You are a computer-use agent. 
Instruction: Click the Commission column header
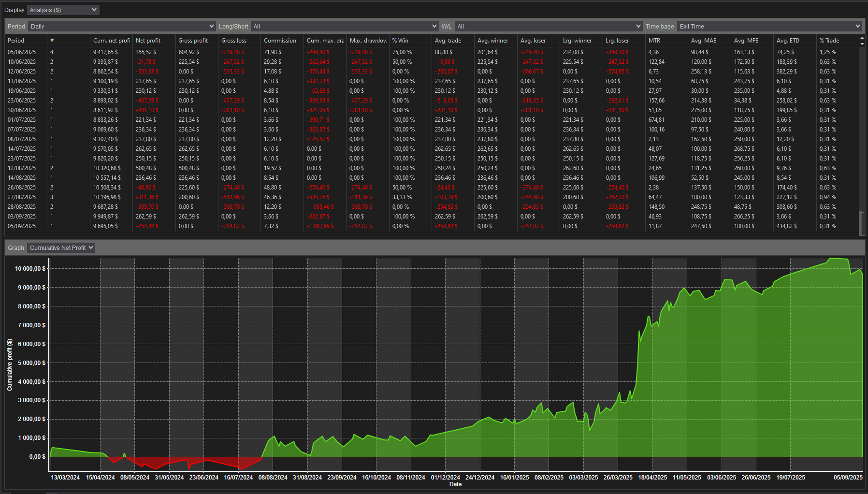282,41
